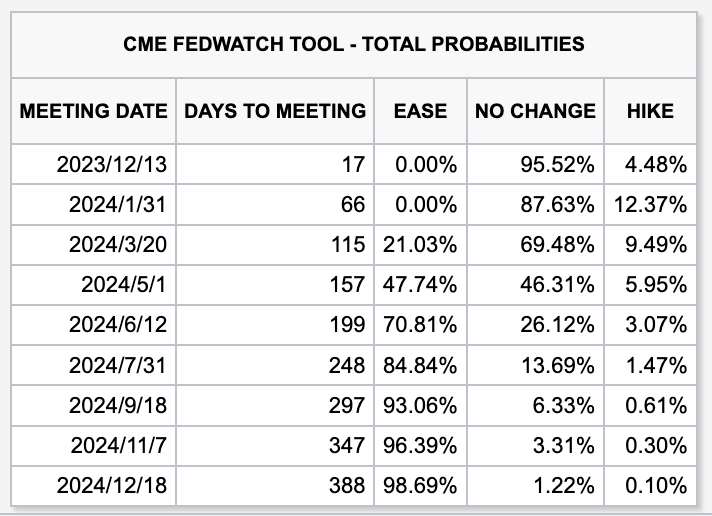This screenshot has width=712, height=516.
Task: Click the DAYS TO MEETING column header
Action: (x=275, y=111)
